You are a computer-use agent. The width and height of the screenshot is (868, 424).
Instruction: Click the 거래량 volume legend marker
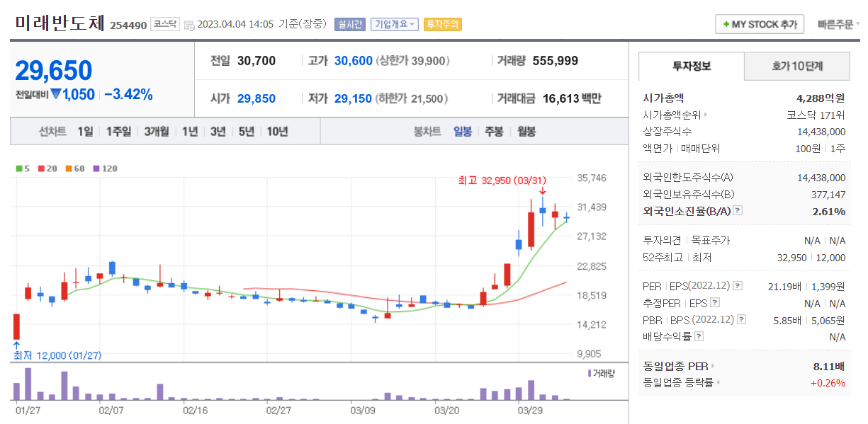[x=589, y=373]
